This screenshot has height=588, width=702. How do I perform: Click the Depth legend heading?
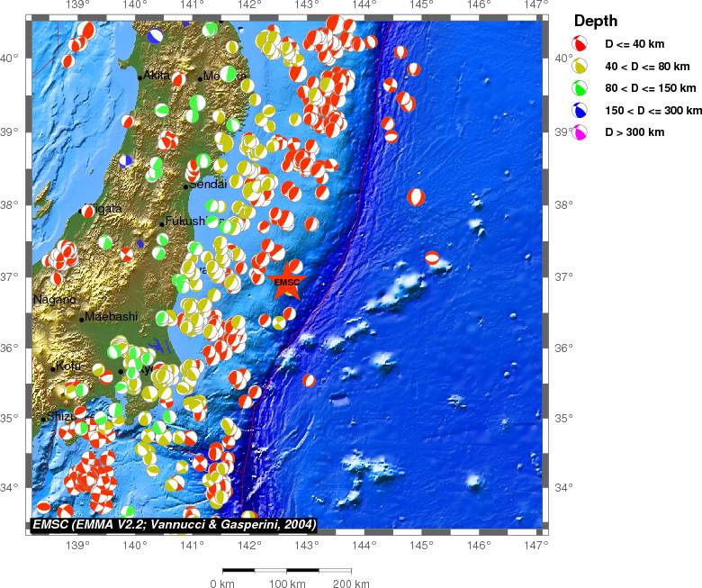coord(596,22)
